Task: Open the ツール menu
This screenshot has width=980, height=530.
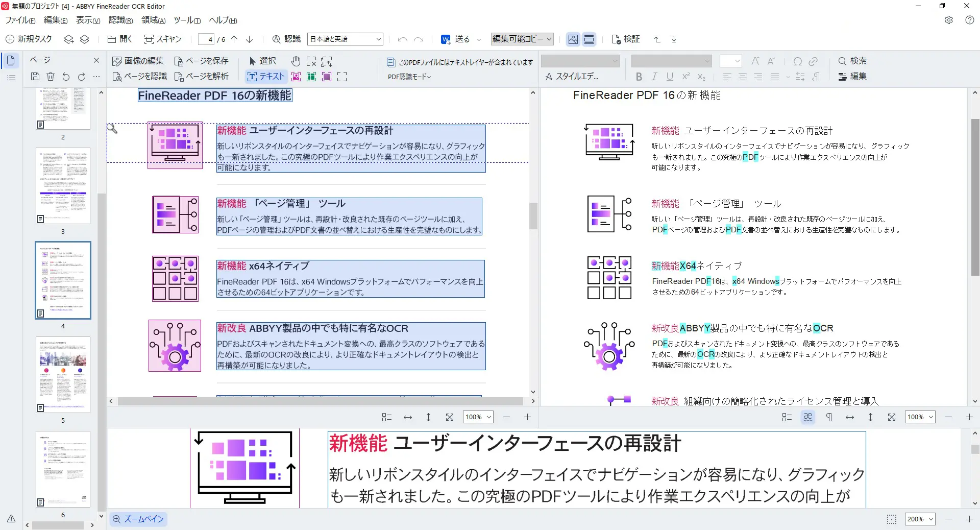Action: 187,20
